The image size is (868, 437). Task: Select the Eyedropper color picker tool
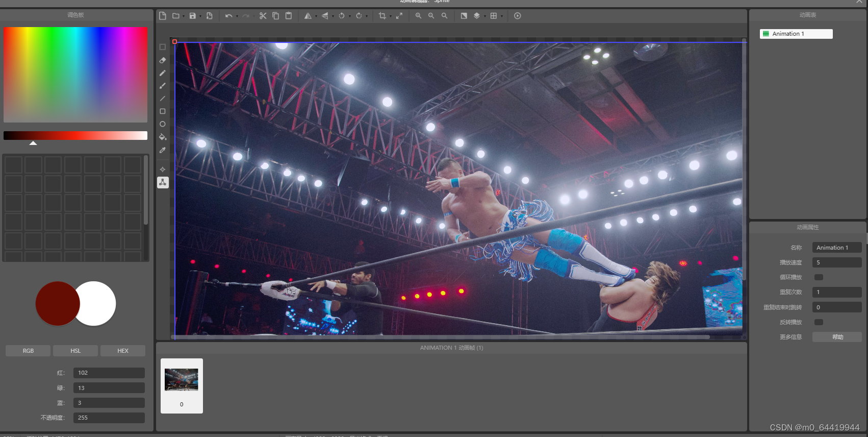click(x=163, y=150)
